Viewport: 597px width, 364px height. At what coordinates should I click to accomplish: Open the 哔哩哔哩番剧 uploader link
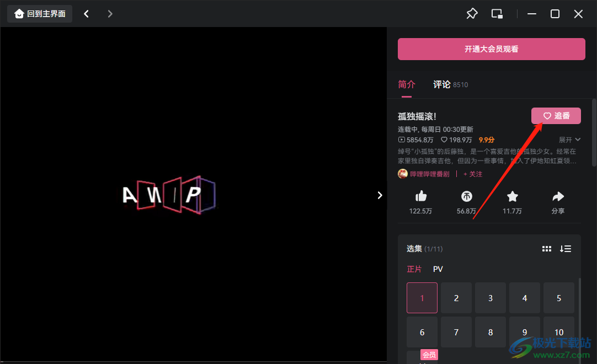[x=429, y=174]
